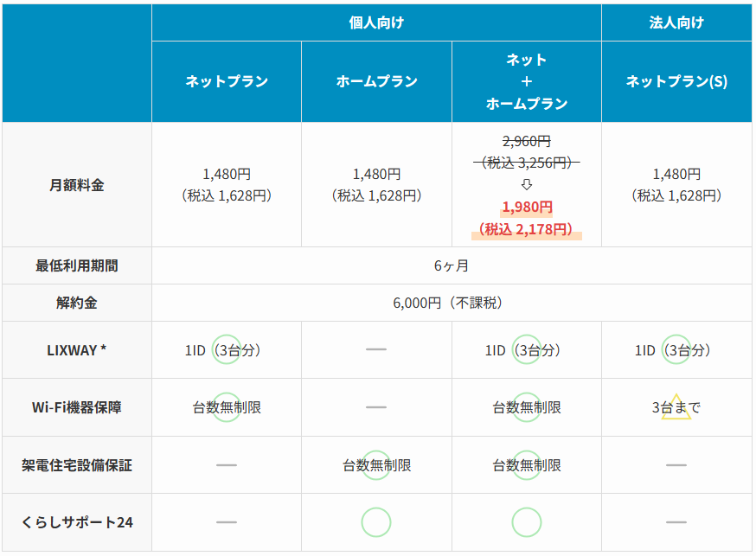Image resolution: width=756 pixels, height=556 pixels.
Task: Click the くらしサポート24 dash under 個人向け ネットプラン
Action: 227,522
